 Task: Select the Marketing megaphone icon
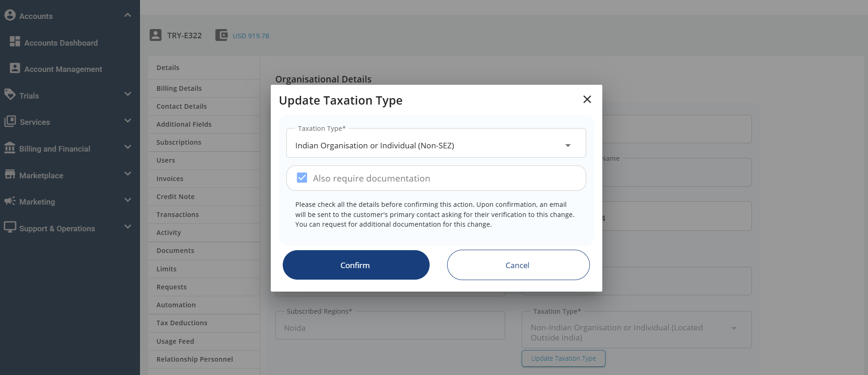[x=10, y=201]
